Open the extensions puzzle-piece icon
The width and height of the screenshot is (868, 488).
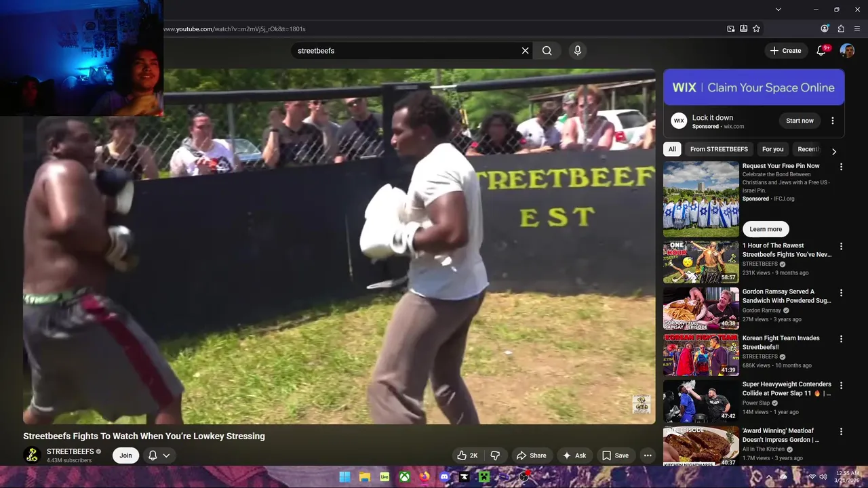841,28
